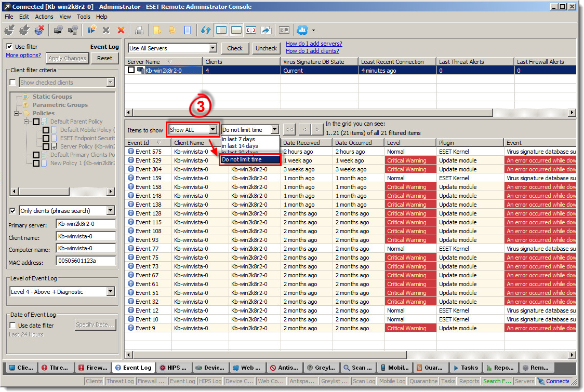Click the Check button
Image resolution: width=584 pixels, height=392 pixels.
(x=235, y=48)
